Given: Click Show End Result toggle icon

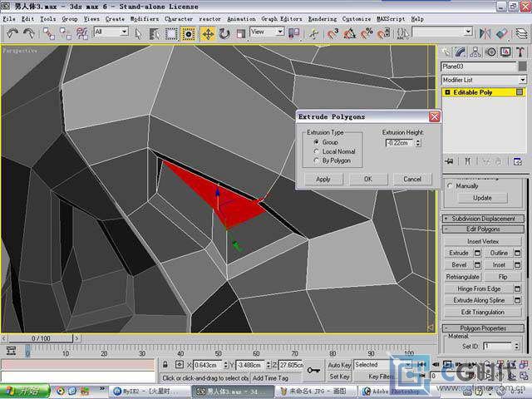Looking at the screenshot, I should [468, 161].
